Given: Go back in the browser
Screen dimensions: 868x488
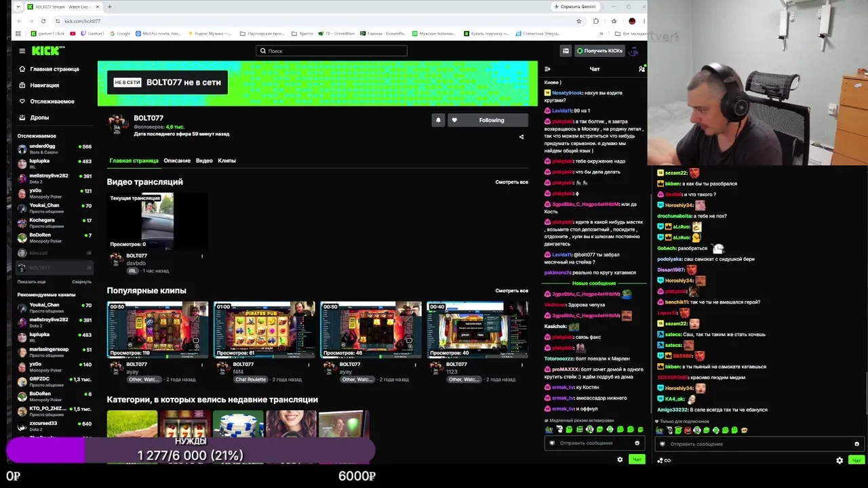Looking at the screenshot, I should 19,21.
